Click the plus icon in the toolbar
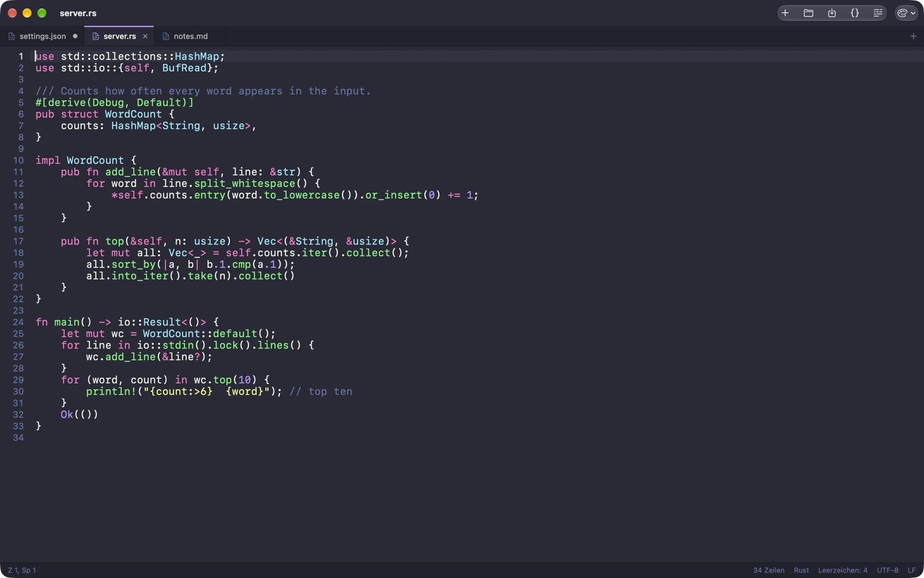Viewport: 924px width, 578px height. (785, 13)
